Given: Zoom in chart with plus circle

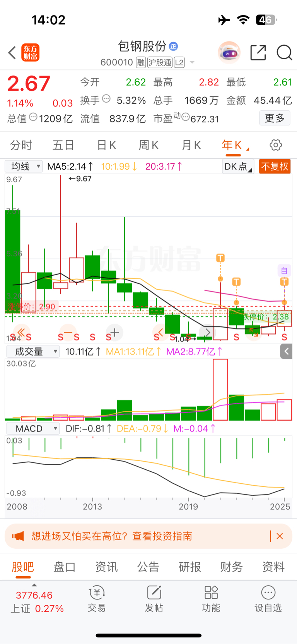Looking at the screenshot, I should (x=114, y=332).
